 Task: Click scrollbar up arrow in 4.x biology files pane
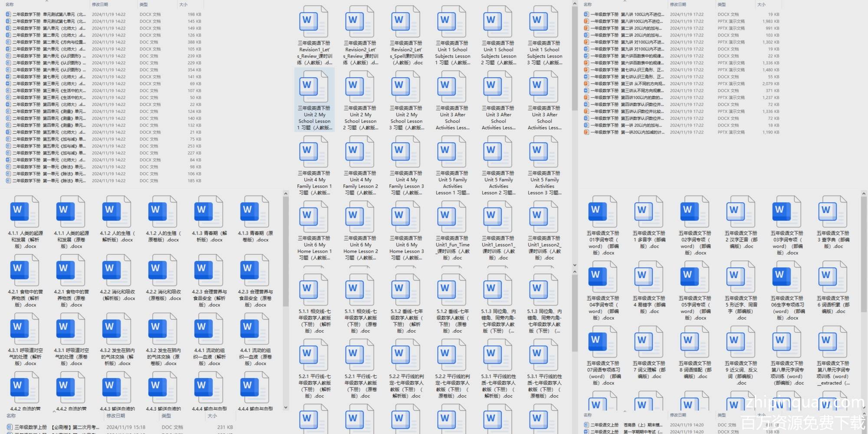click(286, 194)
